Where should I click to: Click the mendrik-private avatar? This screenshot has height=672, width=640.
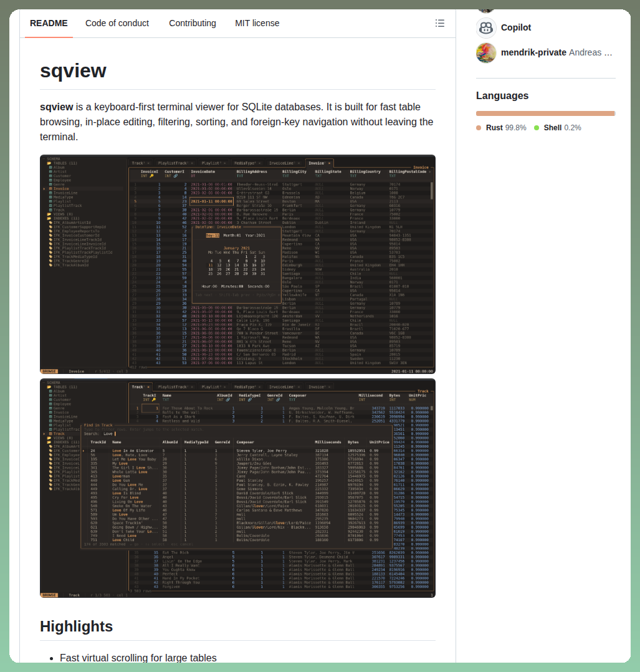(486, 53)
